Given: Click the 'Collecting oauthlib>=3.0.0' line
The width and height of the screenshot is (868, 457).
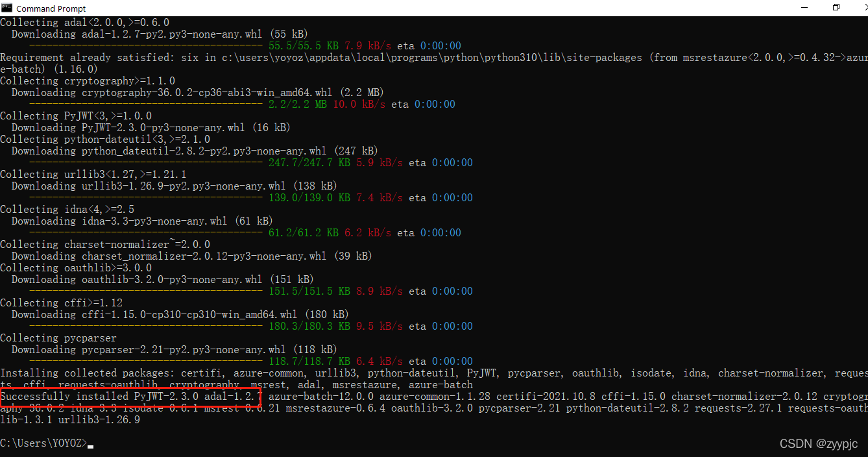Looking at the screenshot, I should pyautogui.click(x=76, y=268).
